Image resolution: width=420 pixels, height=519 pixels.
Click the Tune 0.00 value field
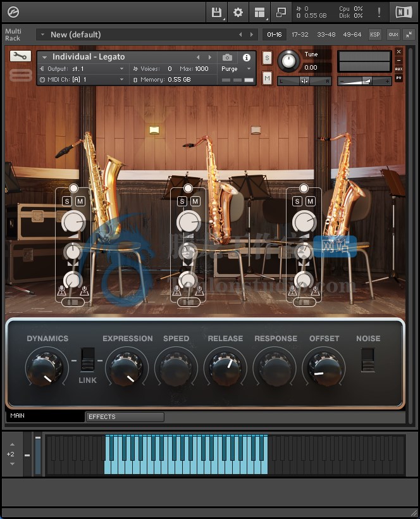point(311,68)
